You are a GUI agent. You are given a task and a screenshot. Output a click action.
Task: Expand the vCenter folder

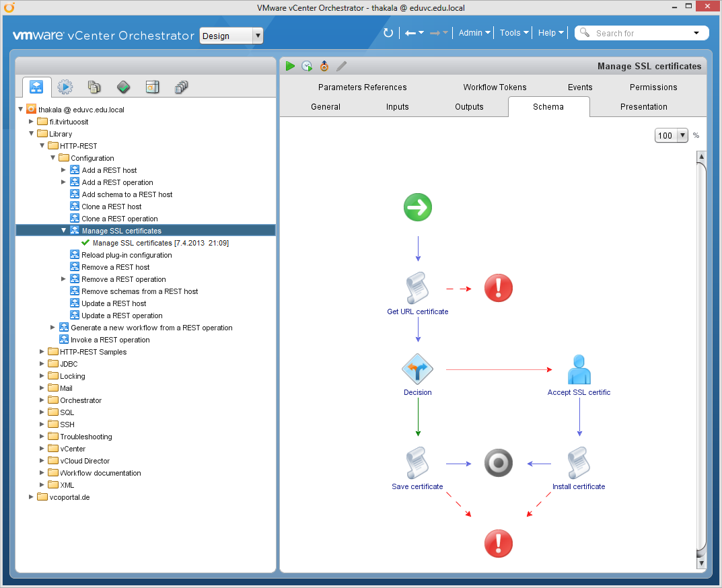point(42,449)
